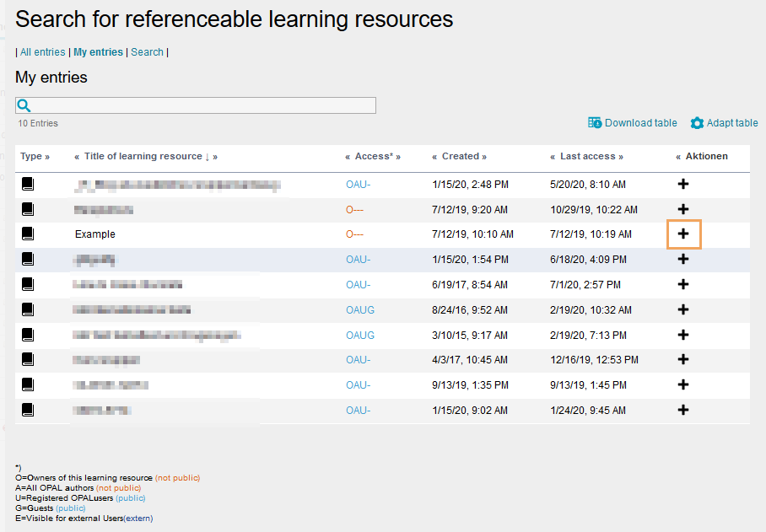Sort table by Access column header
The height and width of the screenshot is (532, 766).
pyautogui.click(x=373, y=156)
